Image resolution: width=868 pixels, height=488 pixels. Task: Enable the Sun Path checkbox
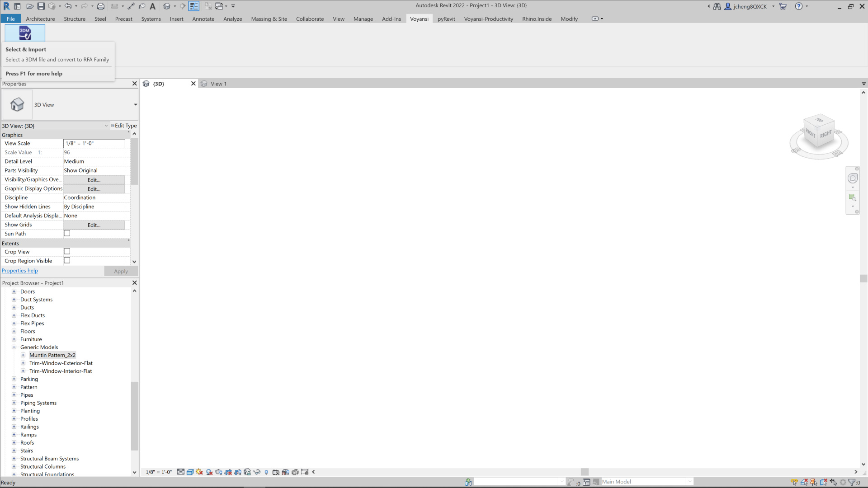67,234
